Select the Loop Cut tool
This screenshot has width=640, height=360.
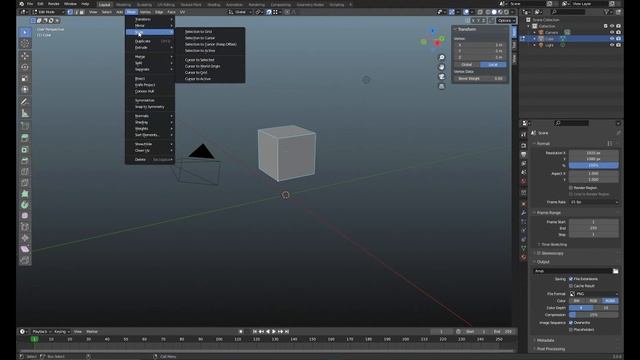point(25,171)
